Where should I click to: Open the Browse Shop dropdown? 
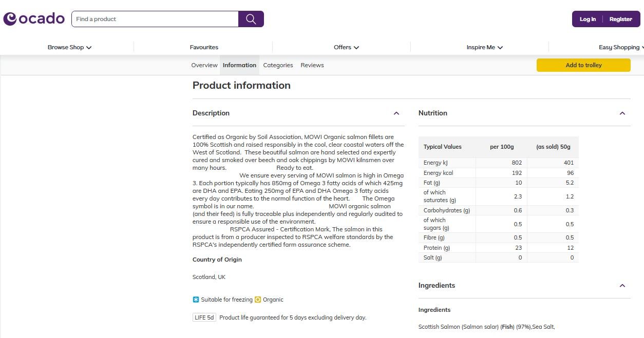pyautogui.click(x=69, y=47)
